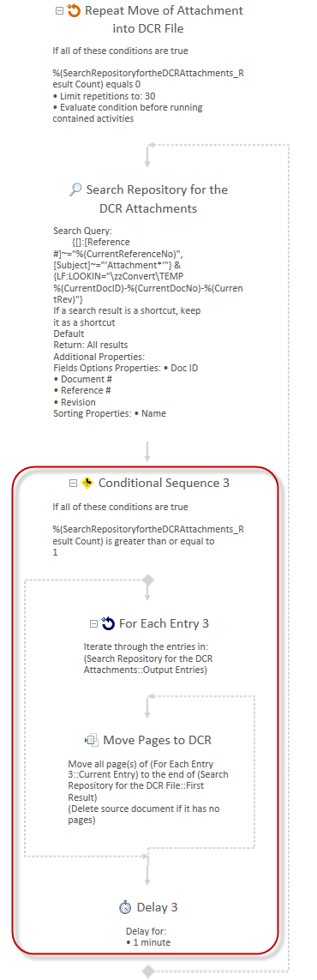Collapse the Repeat Move of Attachment activity

click(59, 10)
